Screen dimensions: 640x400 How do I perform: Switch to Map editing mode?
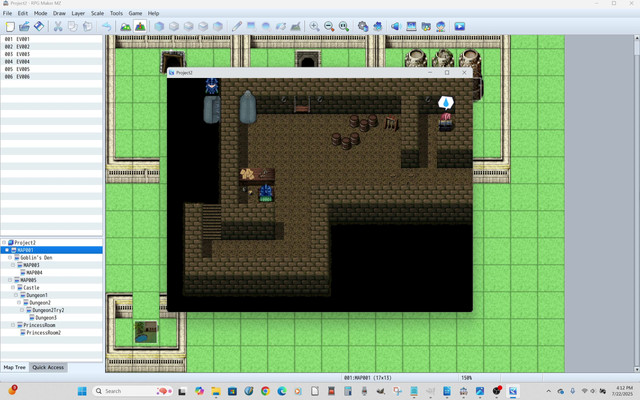(125, 27)
